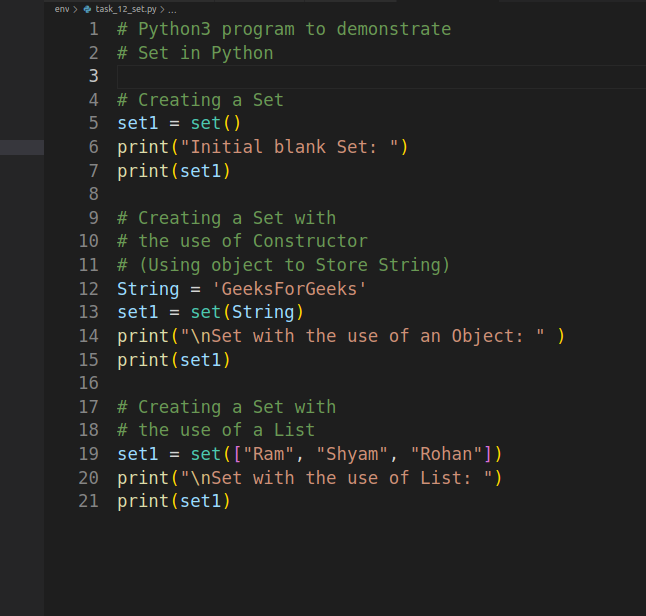Open the task_12_set.py breadcrumb item

coord(126,9)
